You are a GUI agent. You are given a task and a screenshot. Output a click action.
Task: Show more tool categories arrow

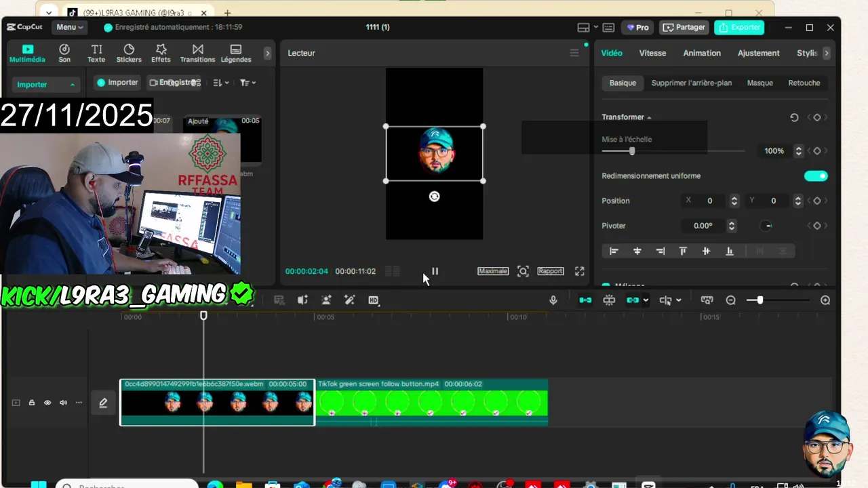(x=267, y=53)
